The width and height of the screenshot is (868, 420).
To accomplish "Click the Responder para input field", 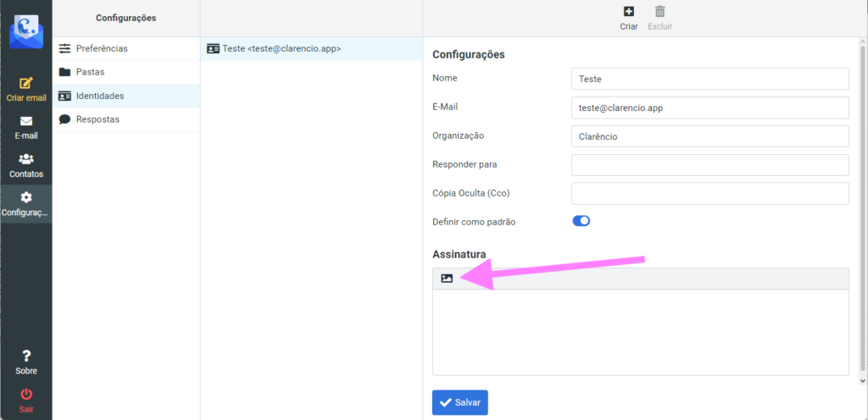I will click(x=709, y=164).
